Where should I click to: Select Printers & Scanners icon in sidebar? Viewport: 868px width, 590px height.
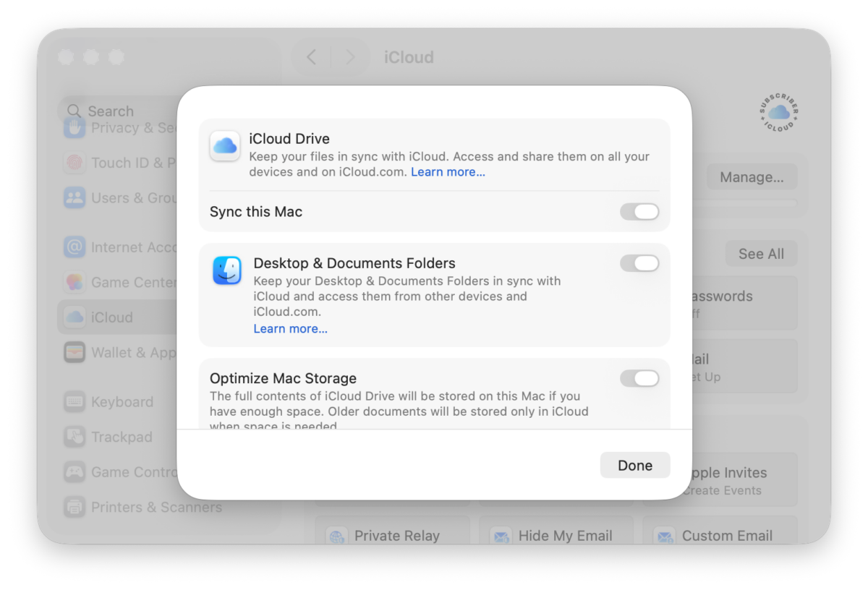click(75, 507)
